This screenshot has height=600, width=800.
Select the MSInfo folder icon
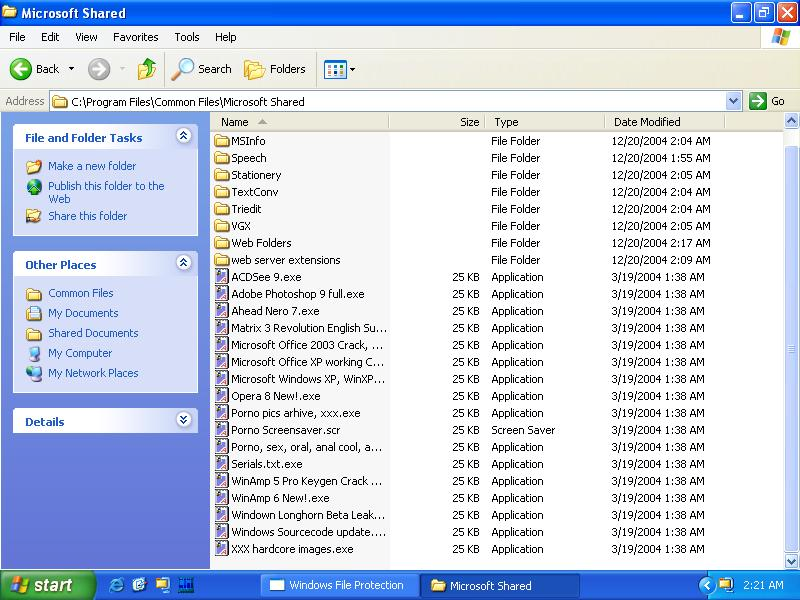pyautogui.click(x=222, y=141)
